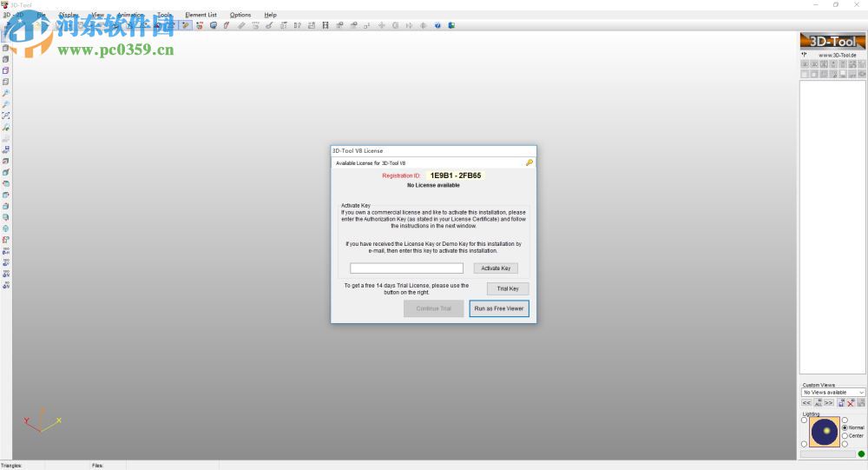Click the film strip animation toolbar icon

(325, 25)
